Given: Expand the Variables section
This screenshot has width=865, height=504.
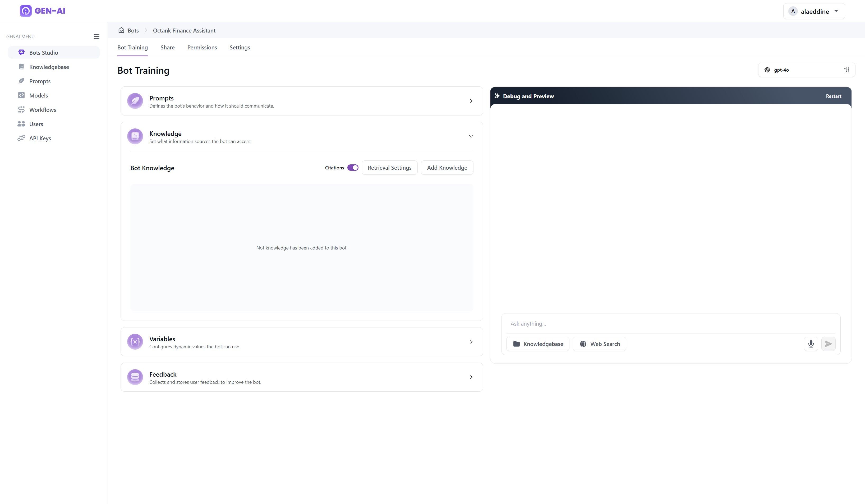Looking at the screenshot, I should tap(302, 342).
